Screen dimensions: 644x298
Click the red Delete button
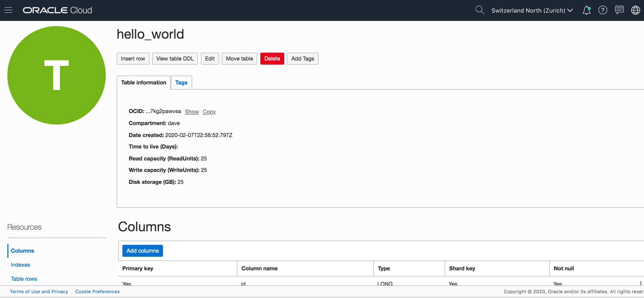pos(272,59)
